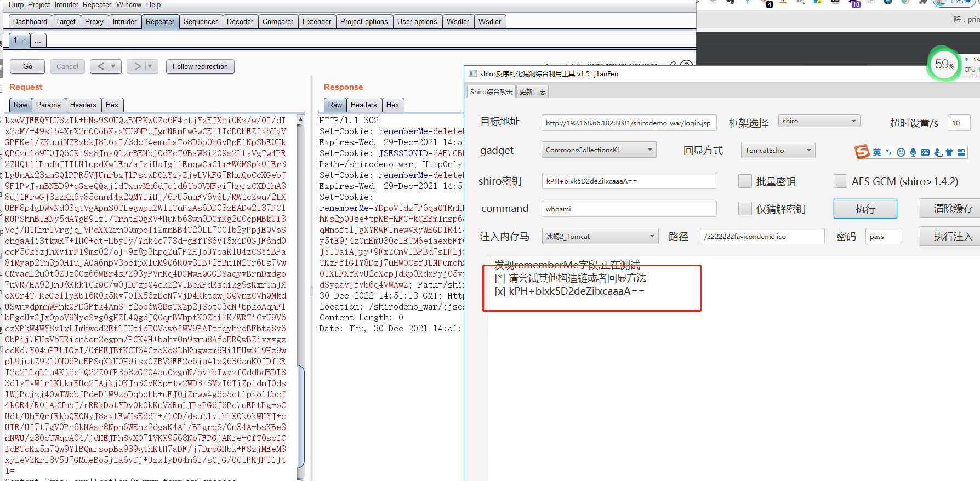Click the command input containing whoami

(x=629, y=209)
